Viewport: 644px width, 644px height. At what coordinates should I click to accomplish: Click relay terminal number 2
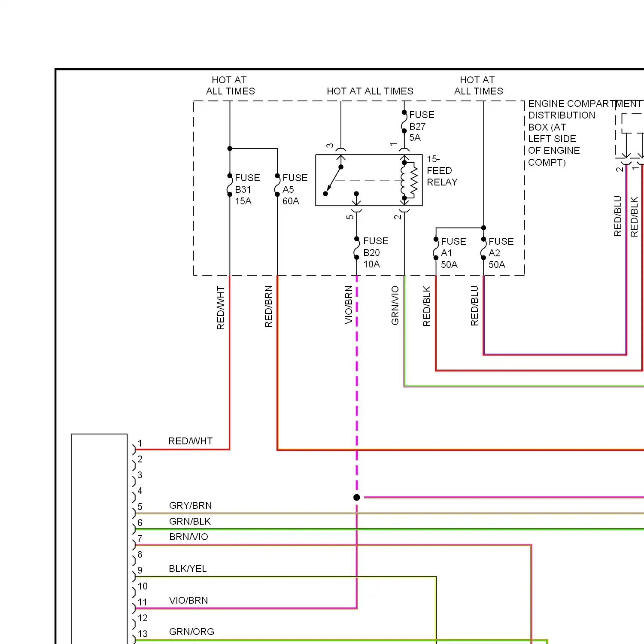(398, 217)
